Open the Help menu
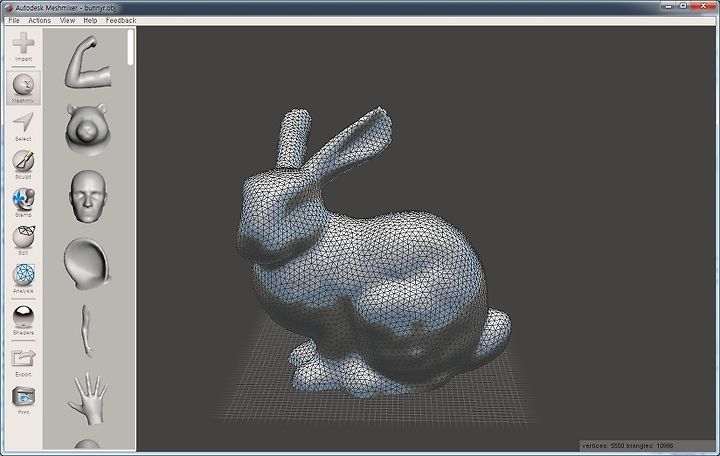720x456 pixels. (x=90, y=20)
